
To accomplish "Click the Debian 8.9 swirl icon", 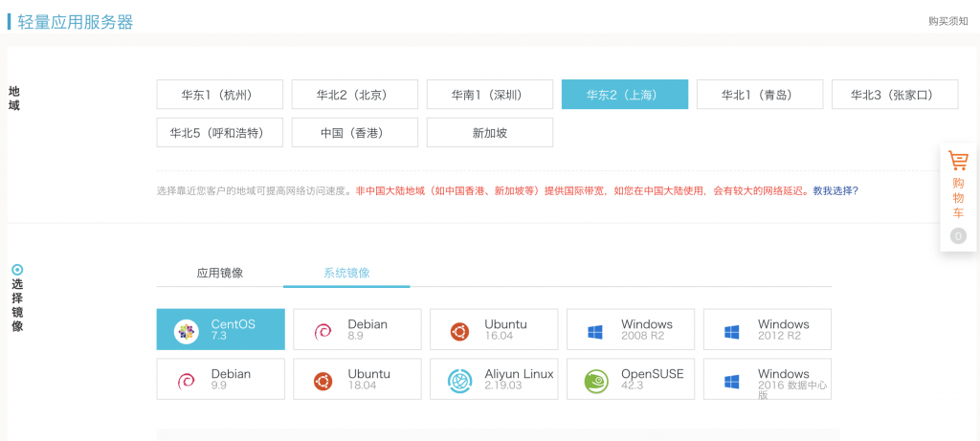I will click(323, 332).
